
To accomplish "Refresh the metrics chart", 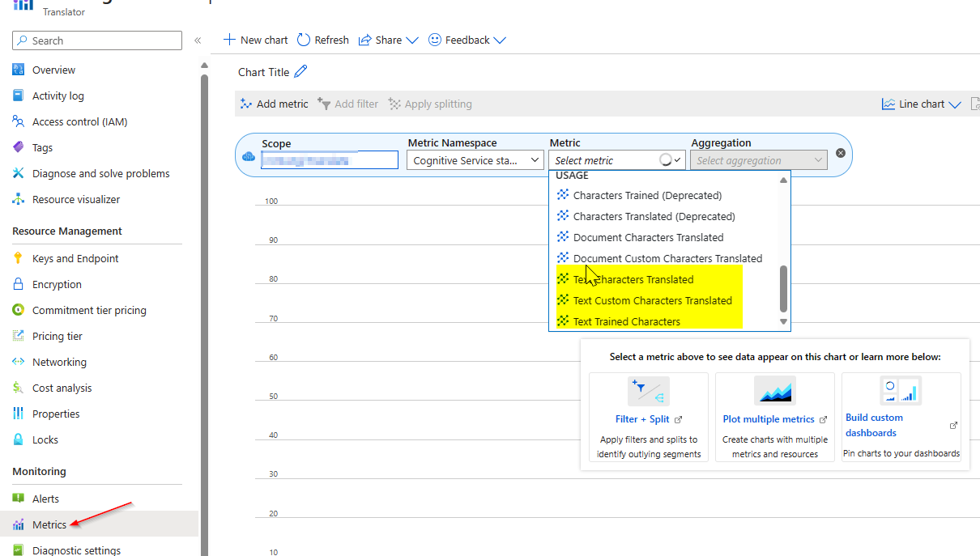I will pyautogui.click(x=323, y=40).
